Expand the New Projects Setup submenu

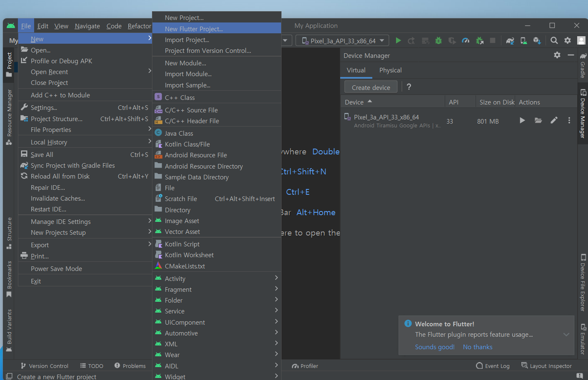[x=85, y=232]
